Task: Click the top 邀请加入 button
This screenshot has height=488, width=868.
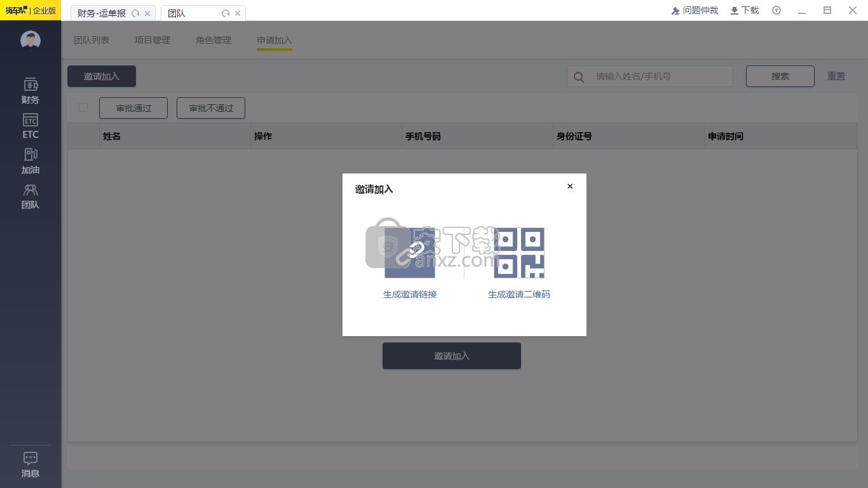Action: [102, 76]
